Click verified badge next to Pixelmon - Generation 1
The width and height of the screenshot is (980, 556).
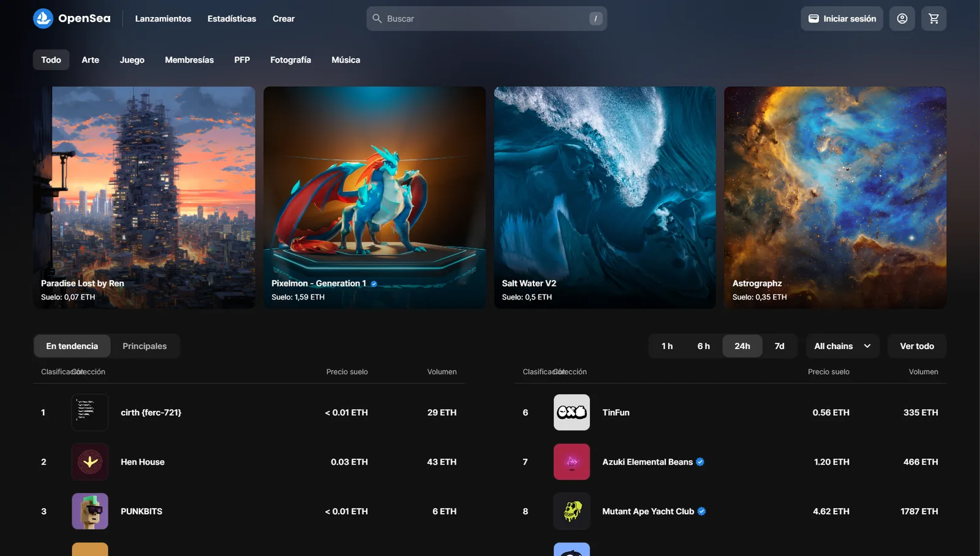(374, 284)
